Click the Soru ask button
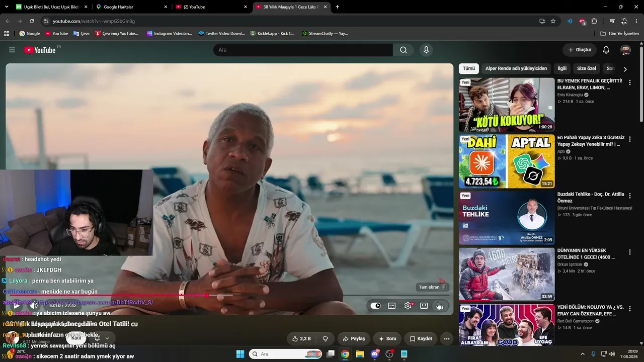This screenshot has width=644, height=362. tap(387, 339)
